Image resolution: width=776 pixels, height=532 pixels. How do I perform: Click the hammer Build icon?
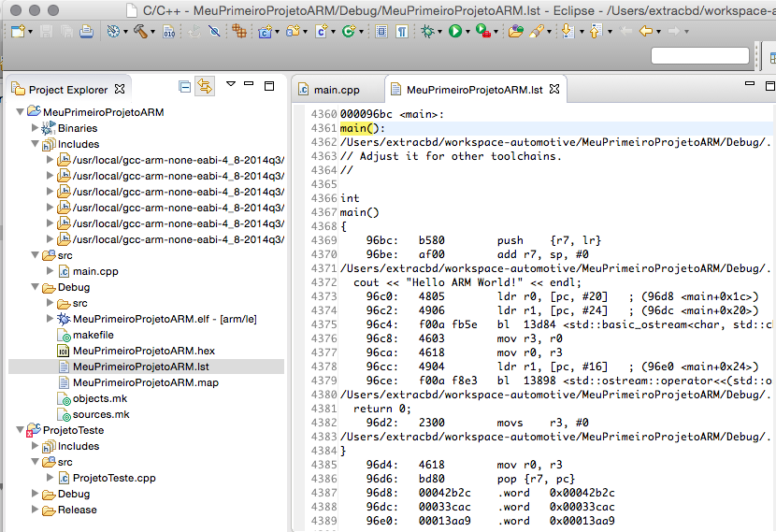click(140, 32)
